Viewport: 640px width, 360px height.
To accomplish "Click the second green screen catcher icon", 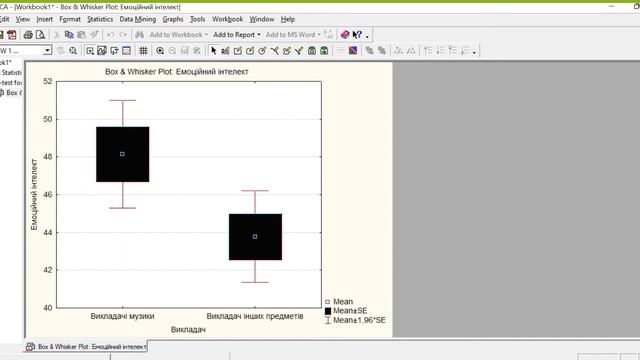I will 324,51.
